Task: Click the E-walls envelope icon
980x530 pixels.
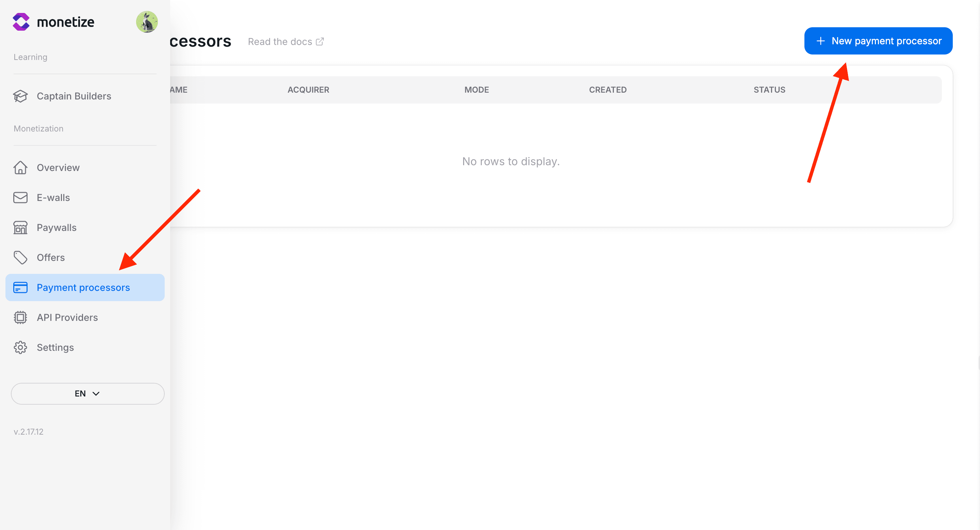Action: click(20, 197)
